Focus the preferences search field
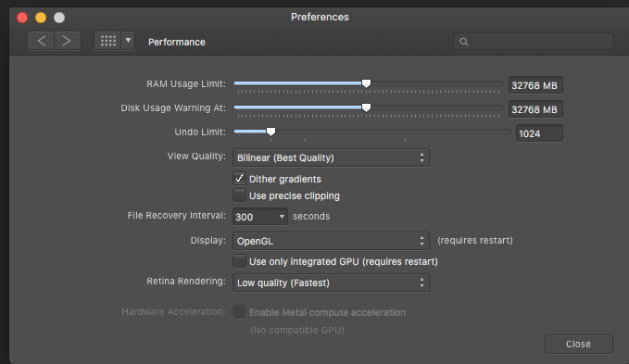This screenshot has height=364, width=629. click(534, 42)
